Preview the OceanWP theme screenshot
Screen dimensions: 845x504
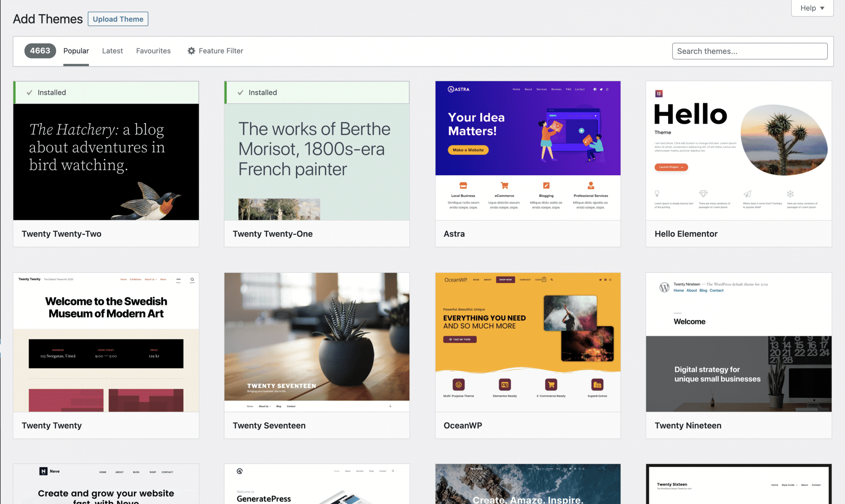click(528, 342)
